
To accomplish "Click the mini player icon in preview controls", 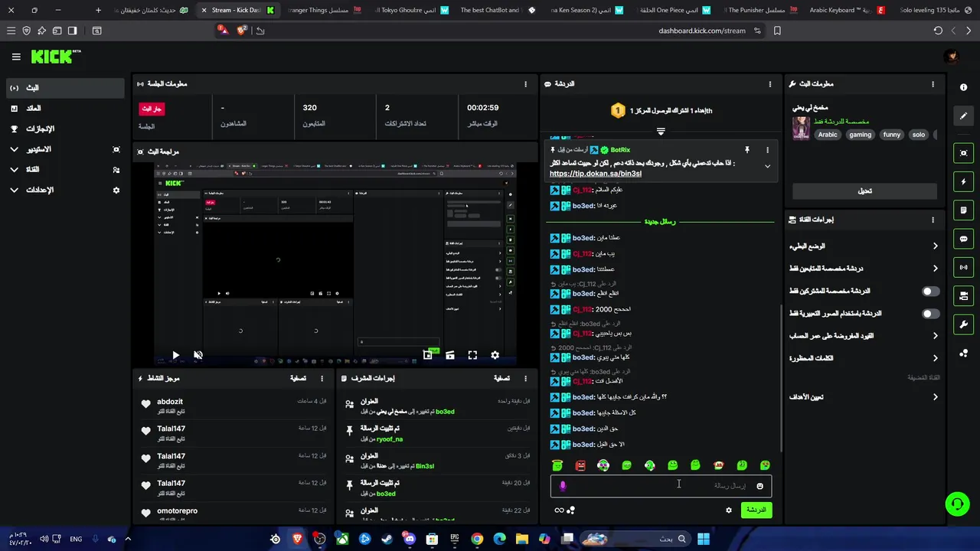I will (x=428, y=355).
